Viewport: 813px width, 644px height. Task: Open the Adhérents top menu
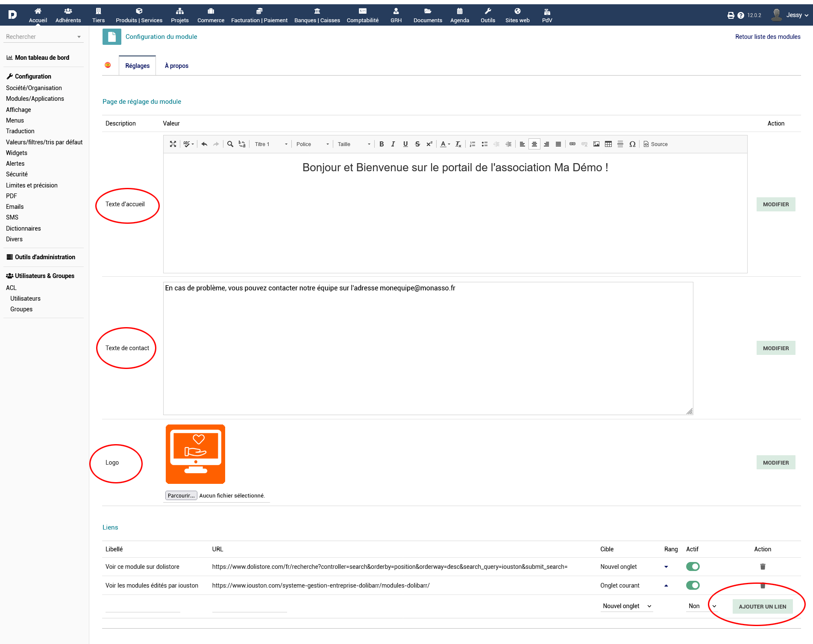tap(68, 15)
